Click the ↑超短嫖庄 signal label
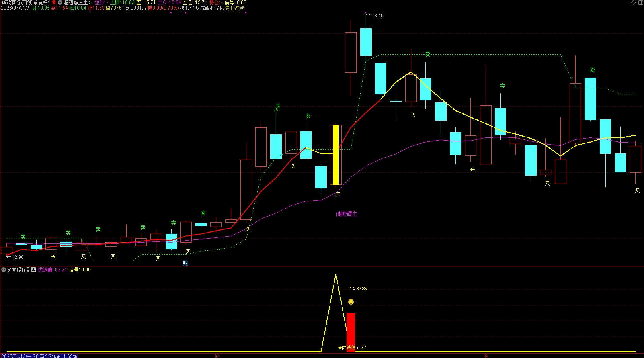 click(x=346, y=214)
